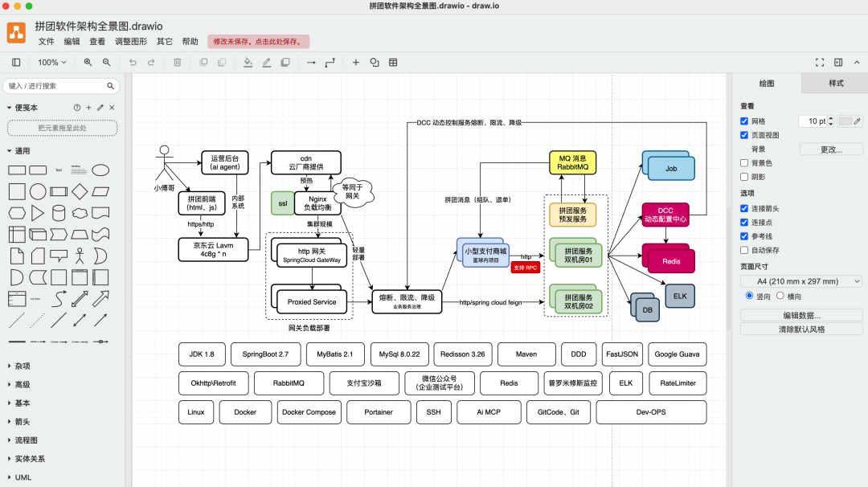Disable the 网格 grid checkbox

[x=744, y=120]
